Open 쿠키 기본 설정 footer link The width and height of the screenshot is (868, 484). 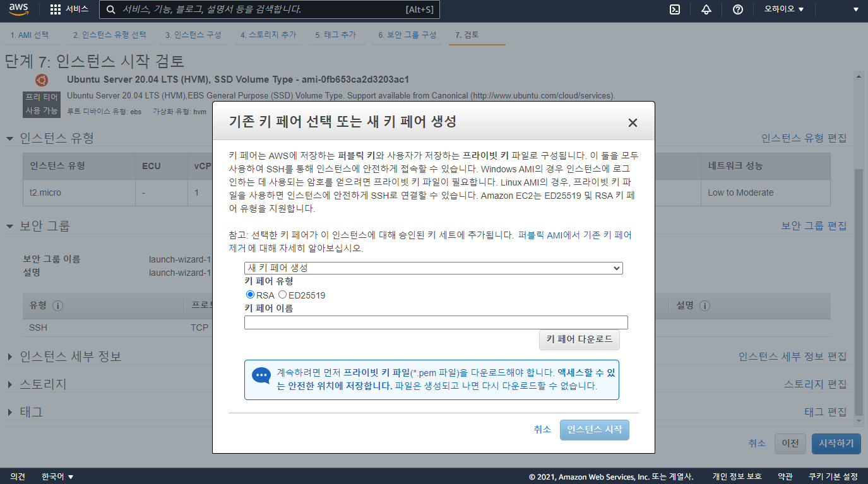pyautogui.click(x=833, y=476)
